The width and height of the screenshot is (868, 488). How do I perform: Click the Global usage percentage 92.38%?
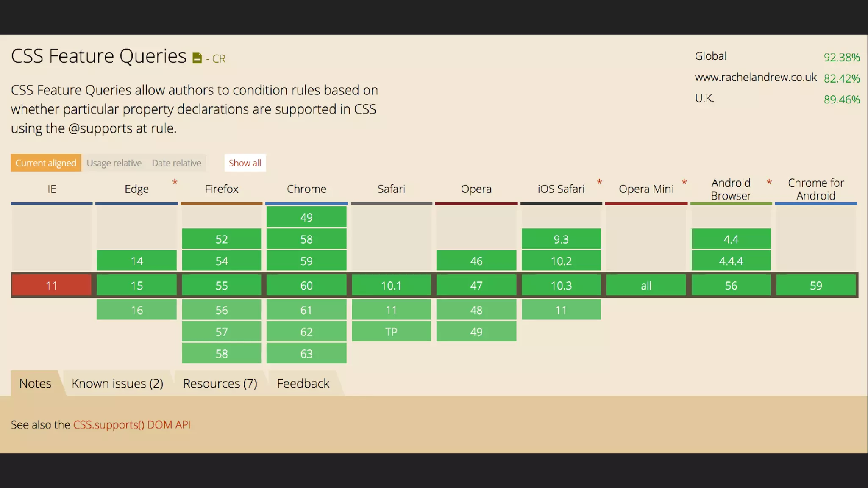(841, 57)
